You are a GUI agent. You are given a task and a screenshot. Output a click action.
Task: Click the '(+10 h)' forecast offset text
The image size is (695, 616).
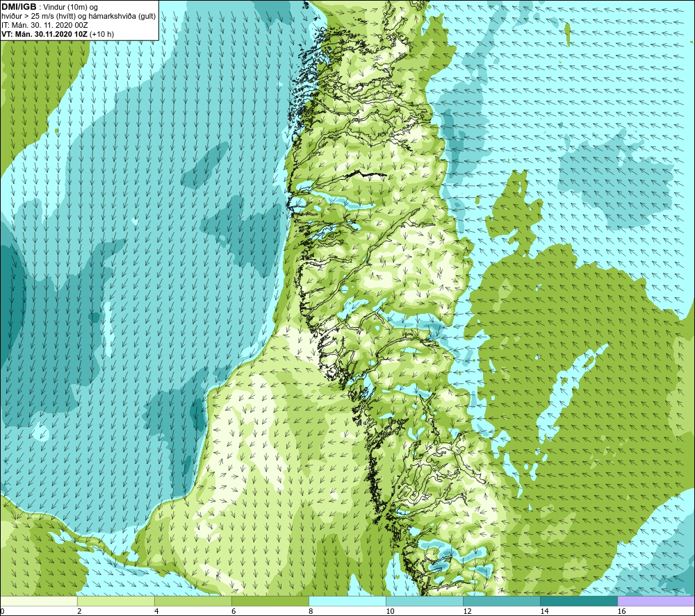coord(102,34)
